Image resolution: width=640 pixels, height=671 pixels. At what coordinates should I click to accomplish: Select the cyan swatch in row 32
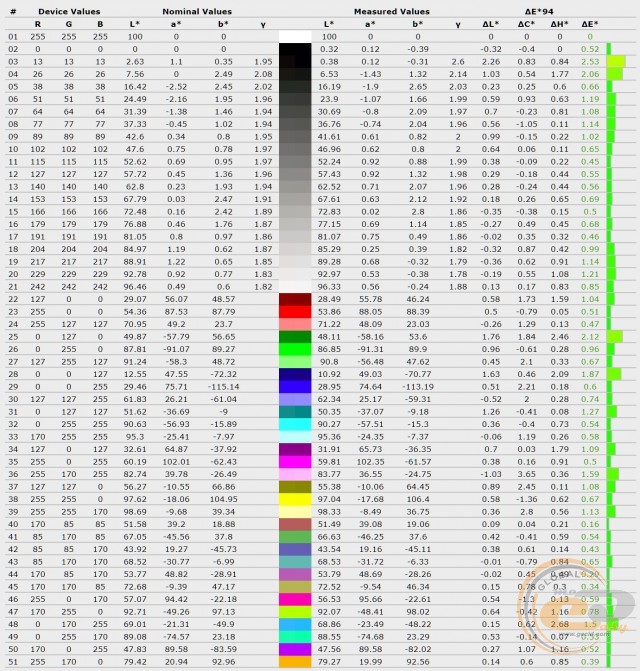(x=295, y=424)
